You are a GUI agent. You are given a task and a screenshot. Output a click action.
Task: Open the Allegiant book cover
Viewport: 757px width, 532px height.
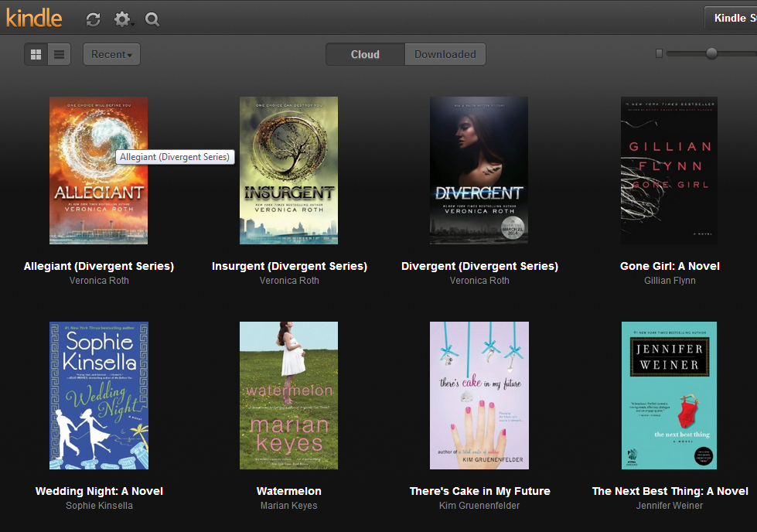[x=98, y=170]
